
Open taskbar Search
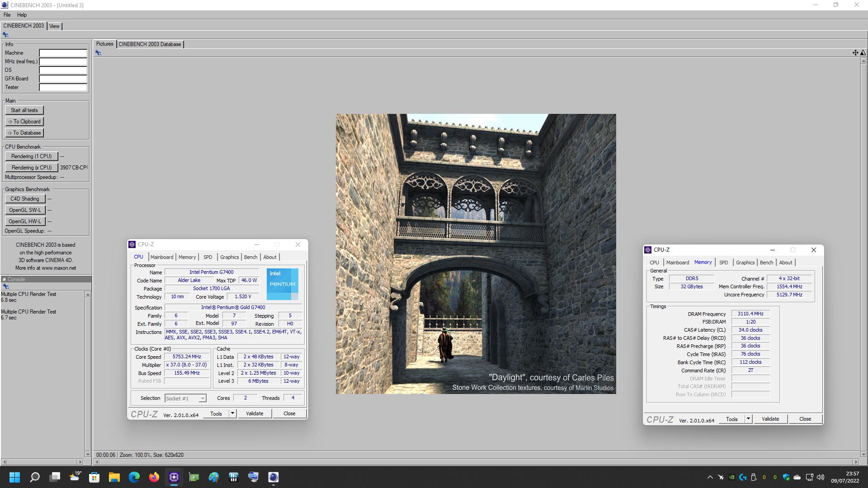click(34, 477)
